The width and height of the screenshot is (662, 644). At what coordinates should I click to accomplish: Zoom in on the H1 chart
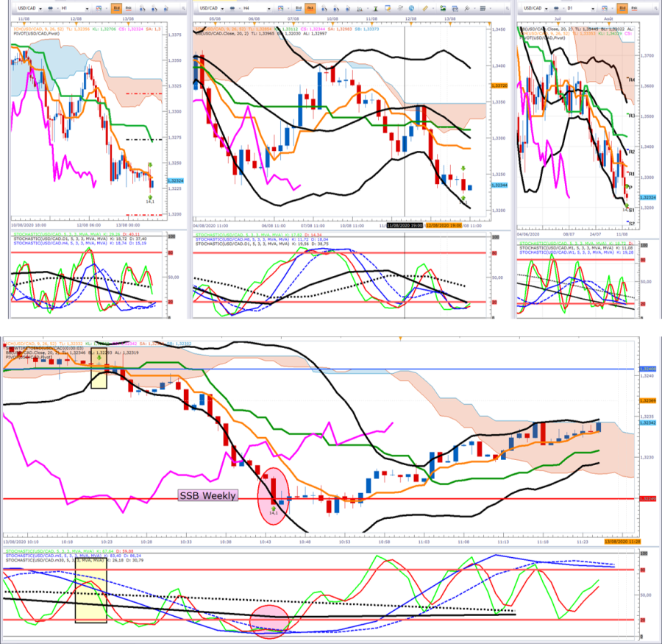click(x=142, y=8)
